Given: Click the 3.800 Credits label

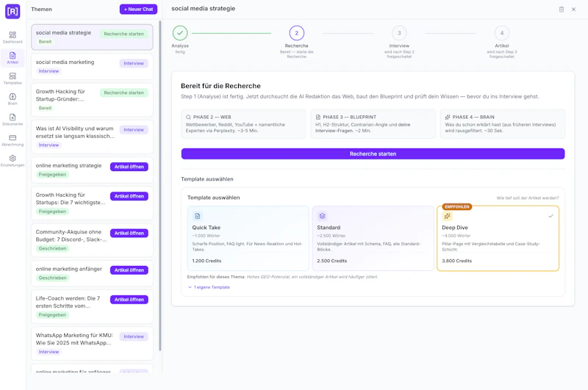Looking at the screenshot, I should point(456,261).
